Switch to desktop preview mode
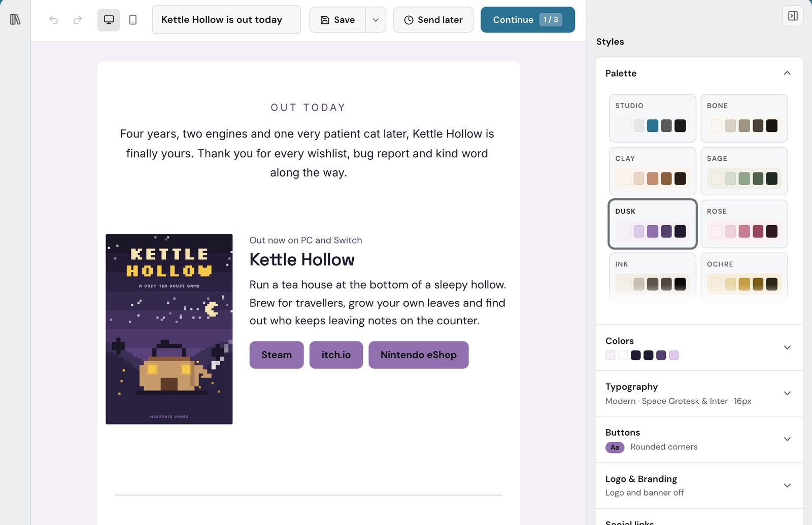This screenshot has width=812, height=525. 109,20
